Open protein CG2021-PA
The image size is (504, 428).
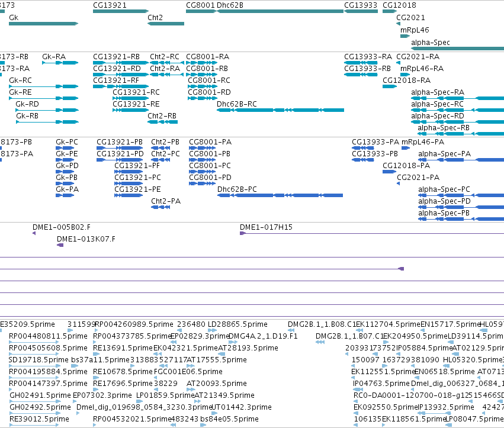(399, 184)
